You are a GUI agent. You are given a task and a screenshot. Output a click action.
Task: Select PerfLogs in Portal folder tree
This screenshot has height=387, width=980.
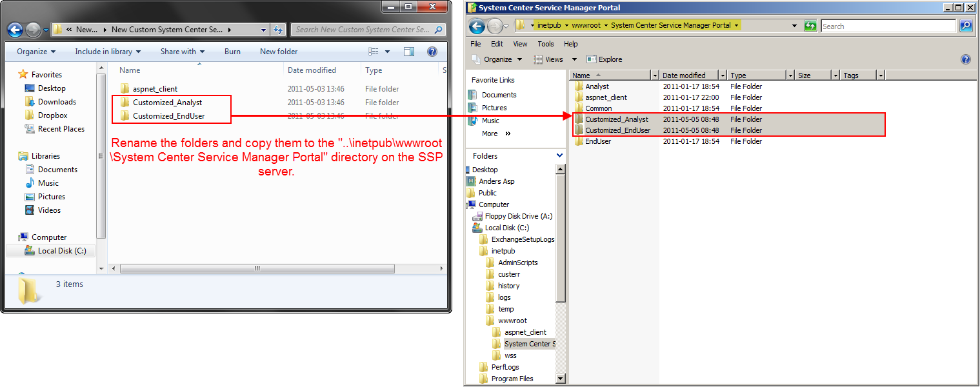[x=499, y=367]
